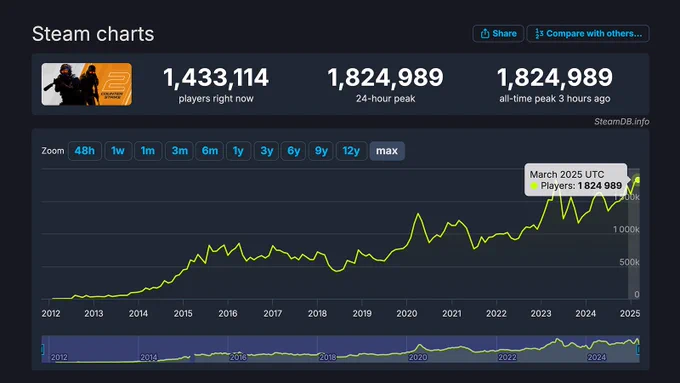
Task: Click the 2017 x-axis label
Action: pos(272,314)
